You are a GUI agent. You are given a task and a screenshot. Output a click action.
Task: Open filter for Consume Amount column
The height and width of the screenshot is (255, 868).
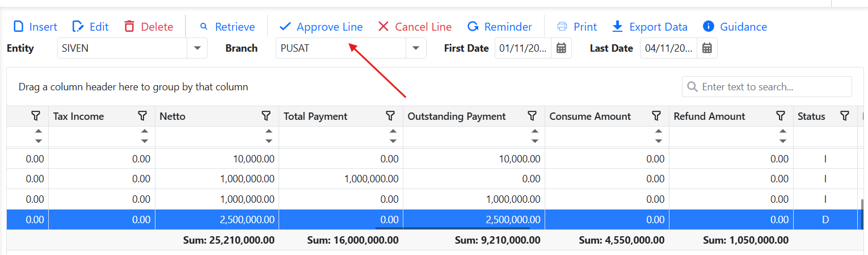click(x=656, y=116)
